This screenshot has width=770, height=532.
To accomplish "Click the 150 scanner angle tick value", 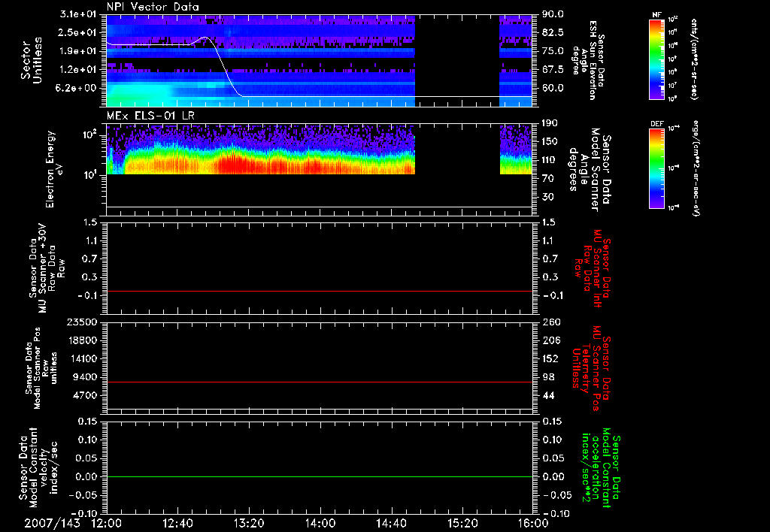I will 550,142.
